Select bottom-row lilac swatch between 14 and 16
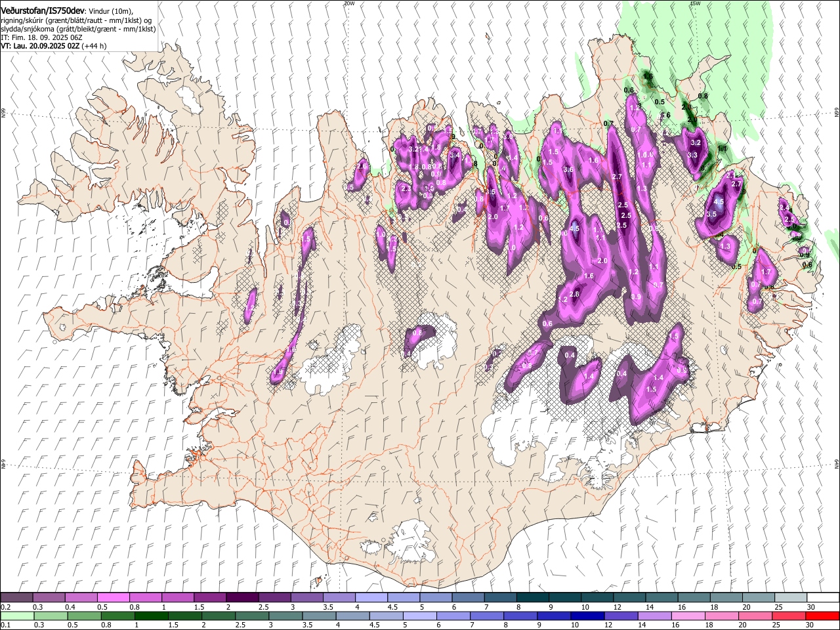Screen dimensions: 840x630 [x=654, y=616]
